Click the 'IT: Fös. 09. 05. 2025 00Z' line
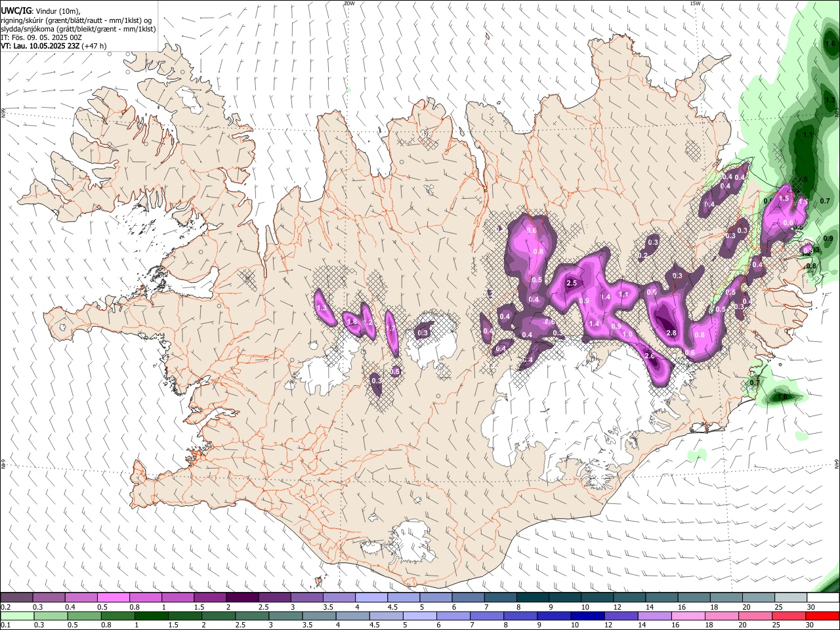This screenshot has height=630, width=840. (41, 37)
